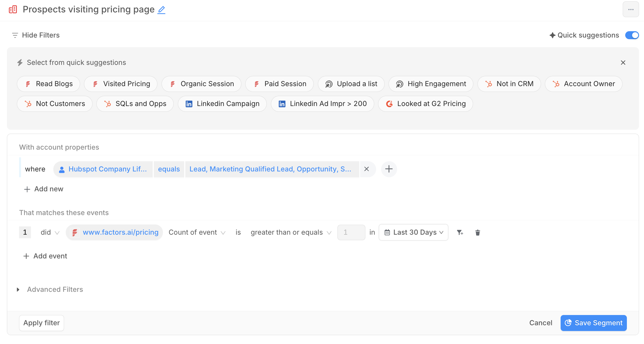This screenshot has height=344, width=644.
Task: Click the event row number 1 badge
Action: tap(25, 232)
